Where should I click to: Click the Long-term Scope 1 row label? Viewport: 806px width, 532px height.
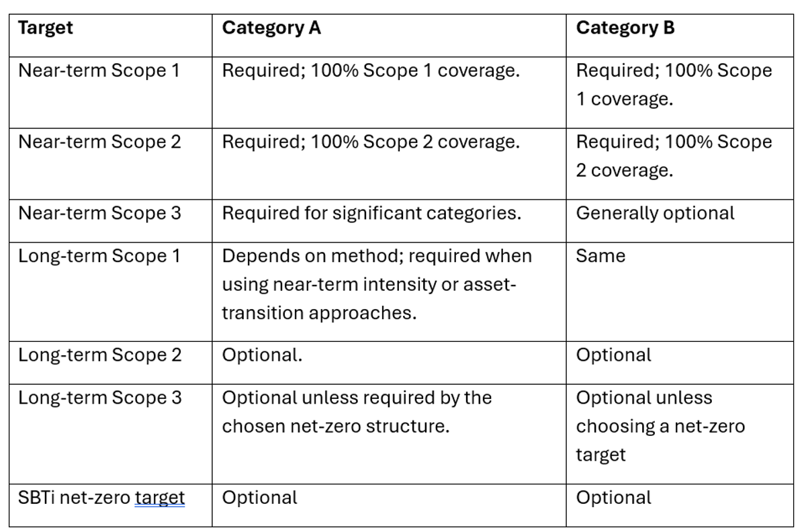pyautogui.click(x=99, y=256)
